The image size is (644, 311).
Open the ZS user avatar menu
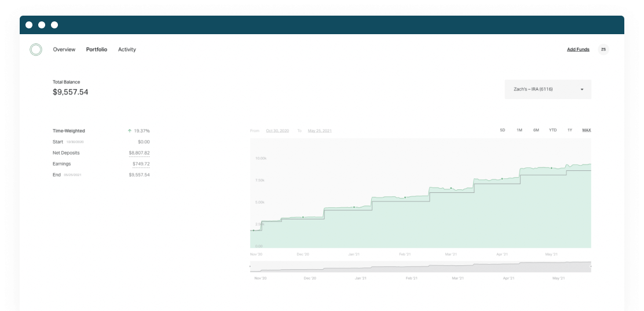click(x=603, y=50)
